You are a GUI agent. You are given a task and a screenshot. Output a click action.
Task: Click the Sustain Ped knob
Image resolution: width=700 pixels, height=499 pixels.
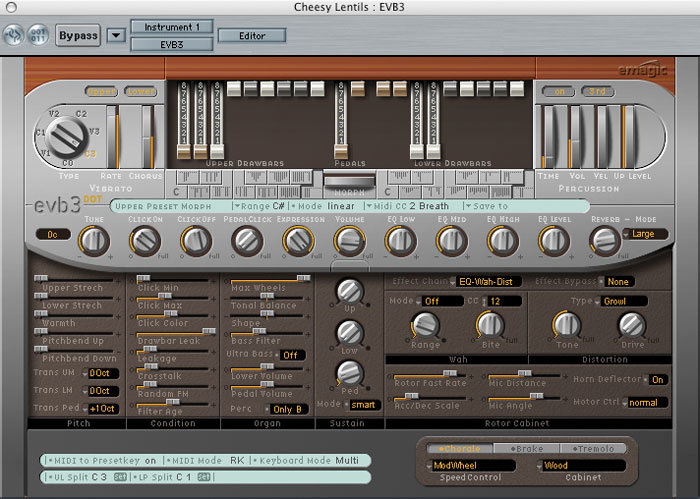coord(350,373)
